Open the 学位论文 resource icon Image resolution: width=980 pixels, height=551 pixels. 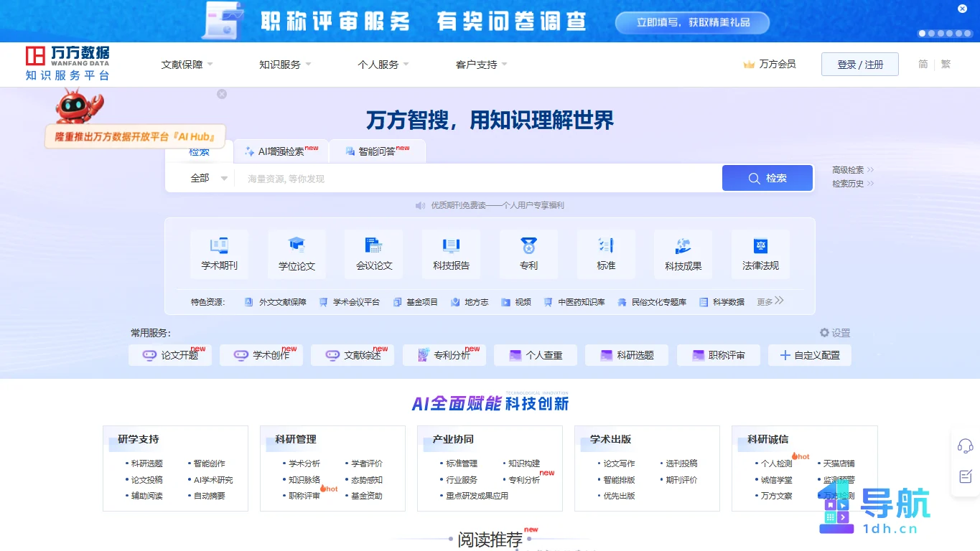297,253
